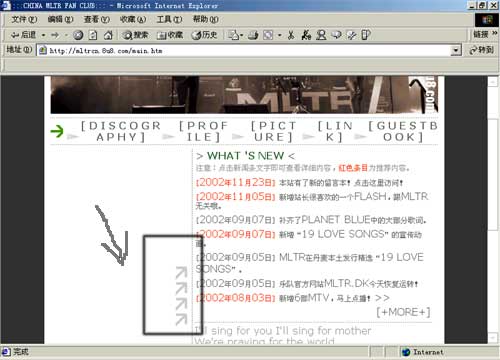
Task: Open the Search toolbar button
Action: click(135, 35)
